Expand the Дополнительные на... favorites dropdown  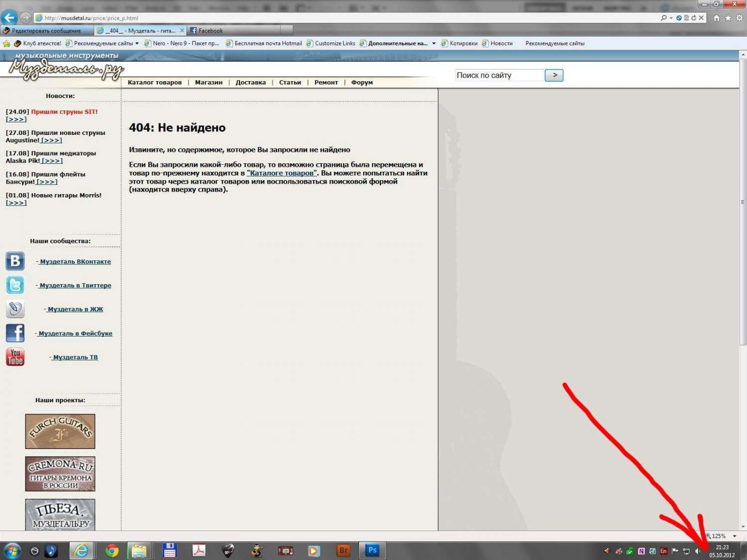click(434, 43)
